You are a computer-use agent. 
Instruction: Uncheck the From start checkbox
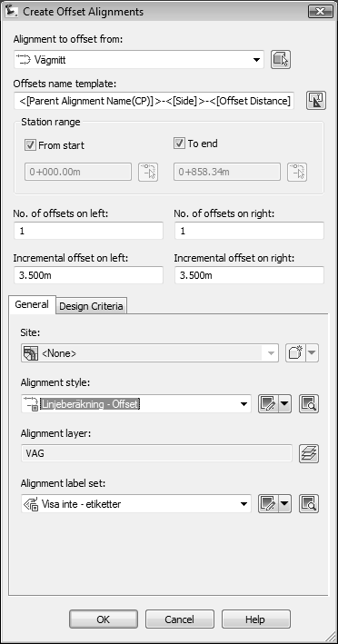pyautogui.click(x=30, y=145)
